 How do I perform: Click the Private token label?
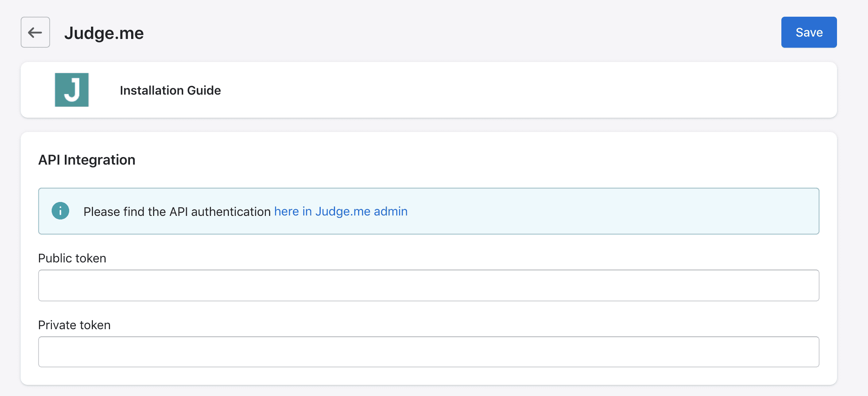tap(74, 325)
